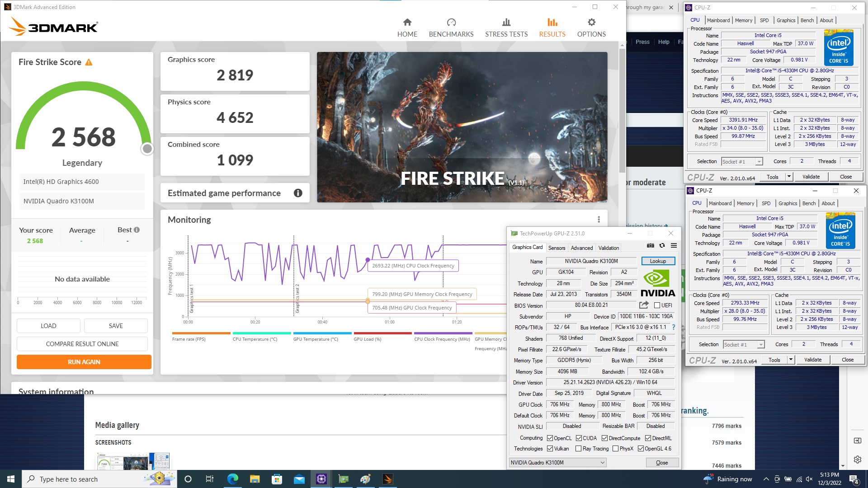Switch to 3DMark in the taskbar

pos(387,479)
